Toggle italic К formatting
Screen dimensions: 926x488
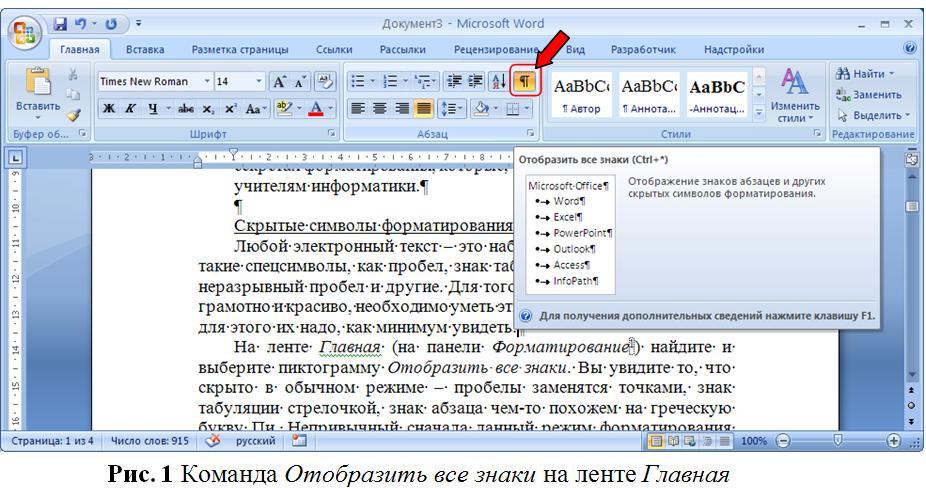(131, 109)
